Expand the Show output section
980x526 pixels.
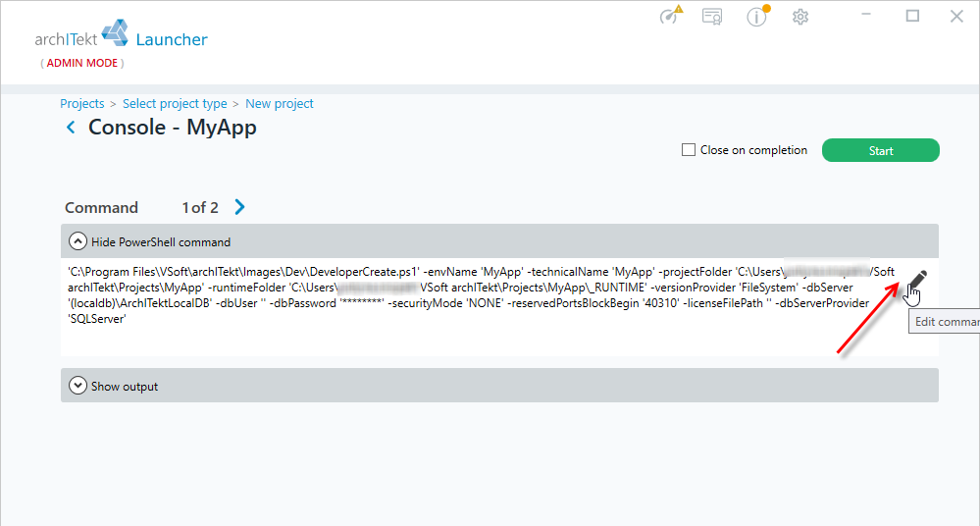[499, 386]
